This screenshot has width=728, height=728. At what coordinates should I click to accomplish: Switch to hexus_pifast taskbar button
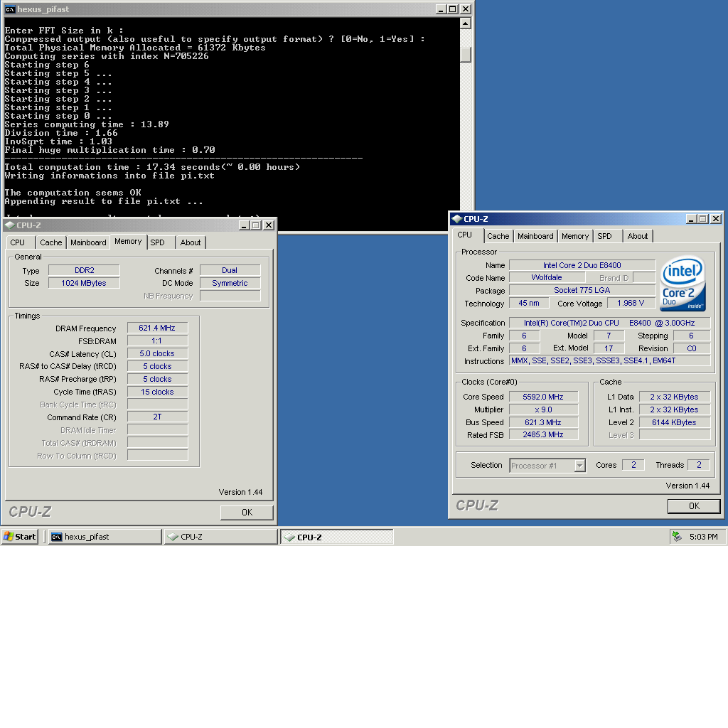pyautogui.click(x=105, y=537)
